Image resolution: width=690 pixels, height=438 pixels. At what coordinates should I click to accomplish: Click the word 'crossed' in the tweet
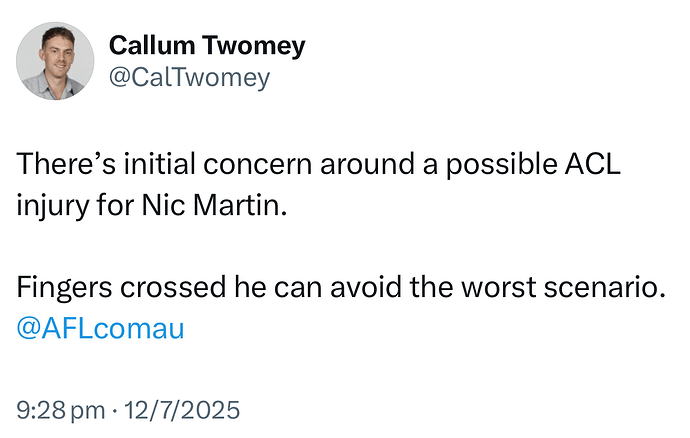coord(173,287)
